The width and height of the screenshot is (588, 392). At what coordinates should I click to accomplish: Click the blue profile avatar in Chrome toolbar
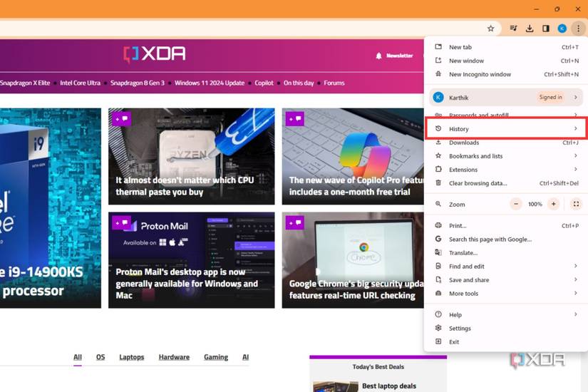[562, 29]
